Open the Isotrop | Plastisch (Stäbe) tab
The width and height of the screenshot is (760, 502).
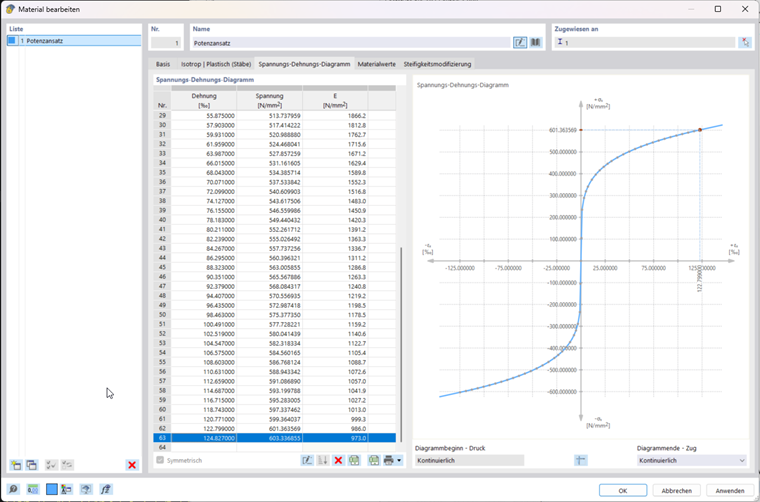tap(216, 64)
